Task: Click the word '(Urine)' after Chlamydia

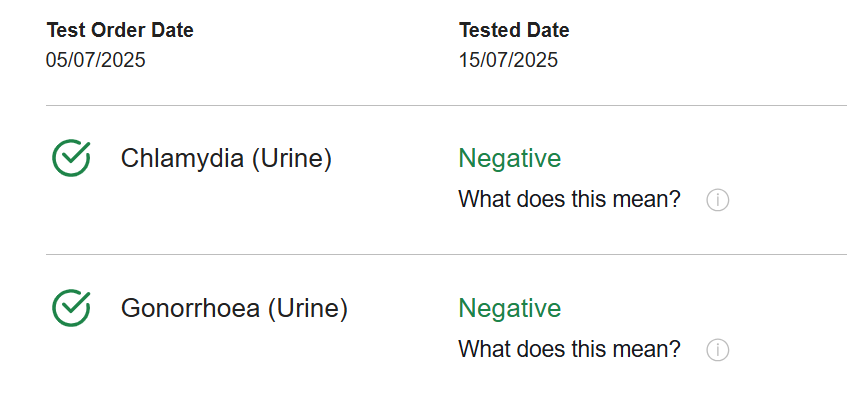Action: click(292, 159)
